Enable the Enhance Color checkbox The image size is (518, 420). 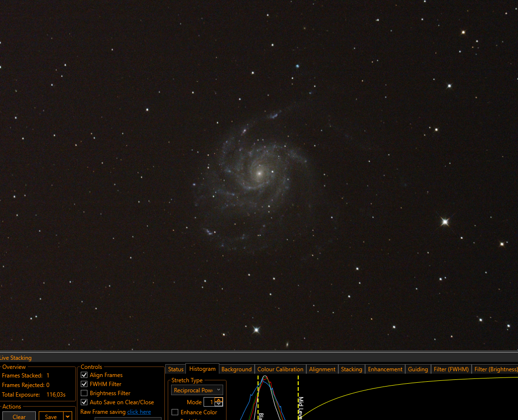tap(175, 412)
